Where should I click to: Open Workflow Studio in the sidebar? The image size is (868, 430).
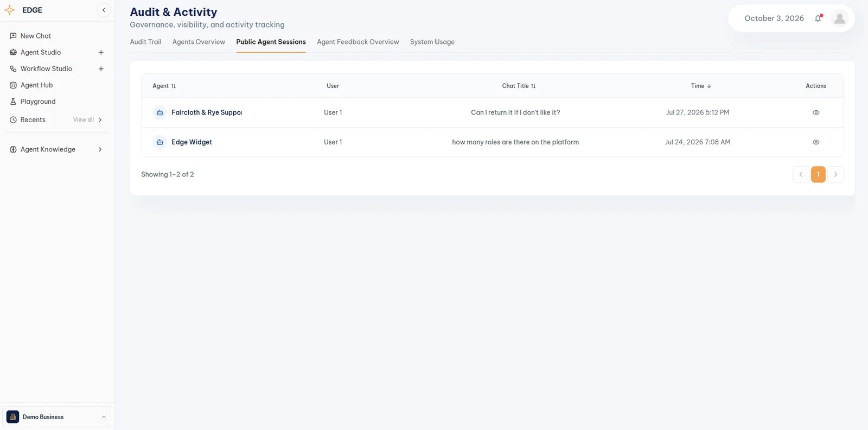pyautogui.click(x=46, y=69)
